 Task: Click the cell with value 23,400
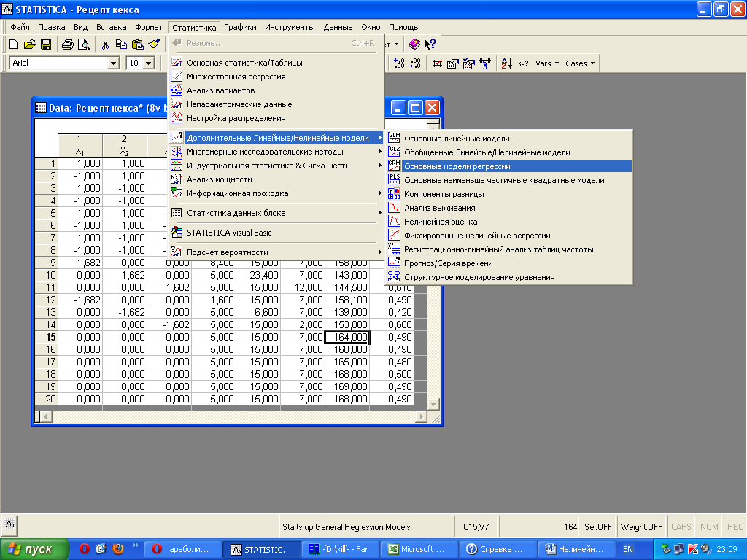pos(258,275)
